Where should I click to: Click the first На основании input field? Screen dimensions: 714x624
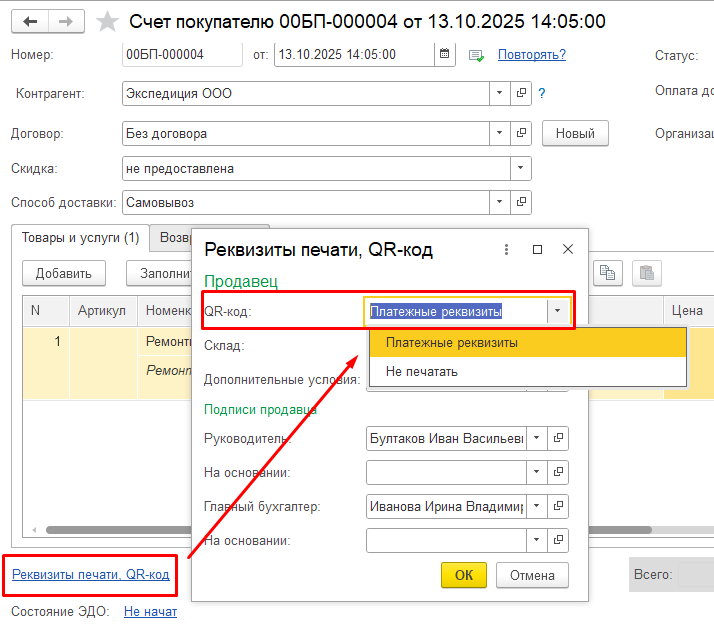(x=446, y=472)
